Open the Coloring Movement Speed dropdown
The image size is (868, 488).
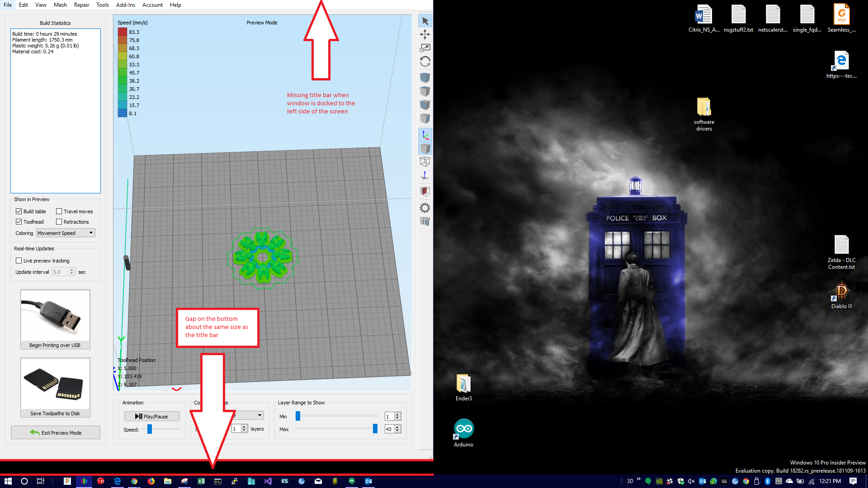(66, 233)
